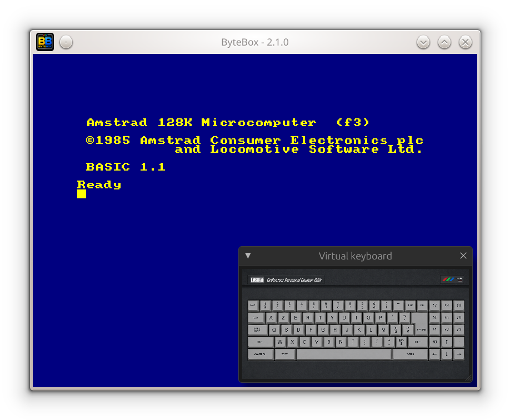Tap the f9 function key

pos(458,306)
